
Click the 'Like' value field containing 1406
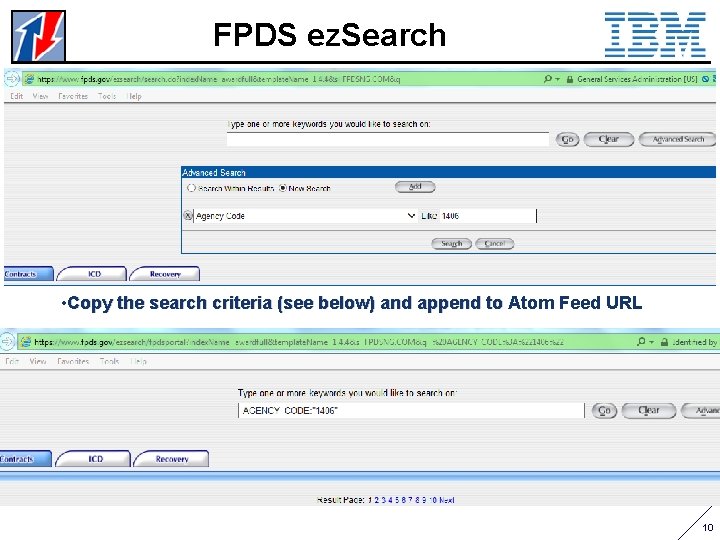[488, 216]
